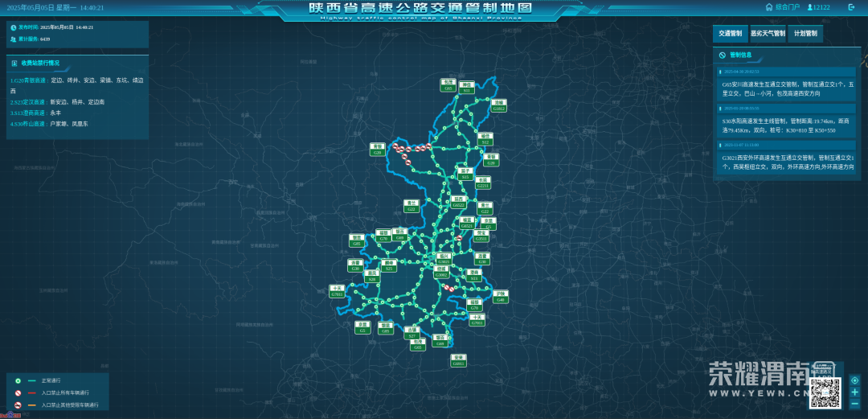Viewport: 868px width, 419px height.
Task: Click the 收费站禁行情况 panel header icon
Action: [x=14, y=62]
